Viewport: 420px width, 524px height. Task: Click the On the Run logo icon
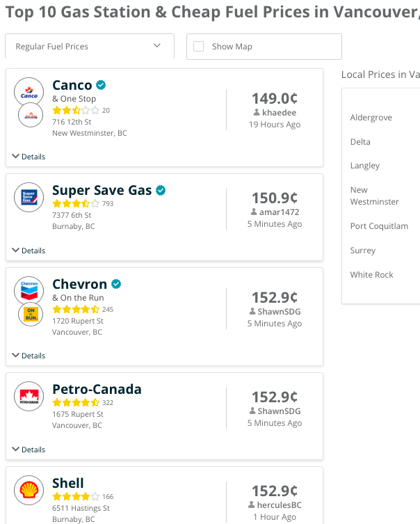pyautogui.click(x=30, y=315)
